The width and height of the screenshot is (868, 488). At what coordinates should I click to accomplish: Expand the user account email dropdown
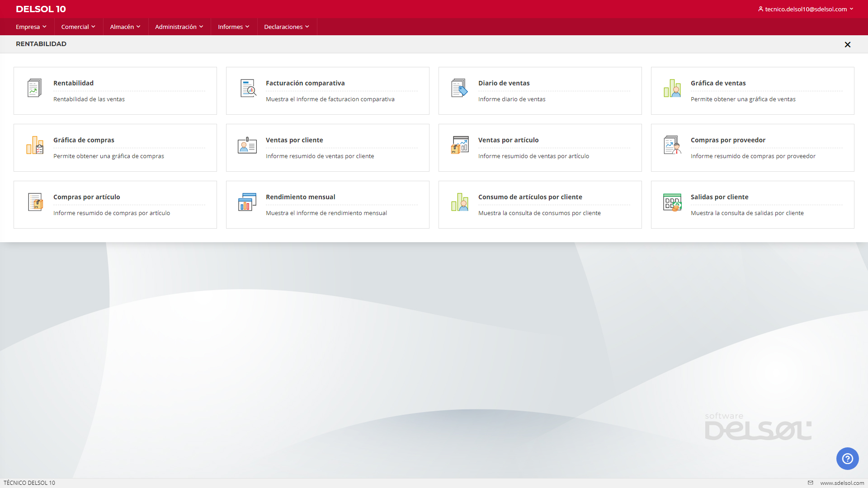(x=806, y=9)
